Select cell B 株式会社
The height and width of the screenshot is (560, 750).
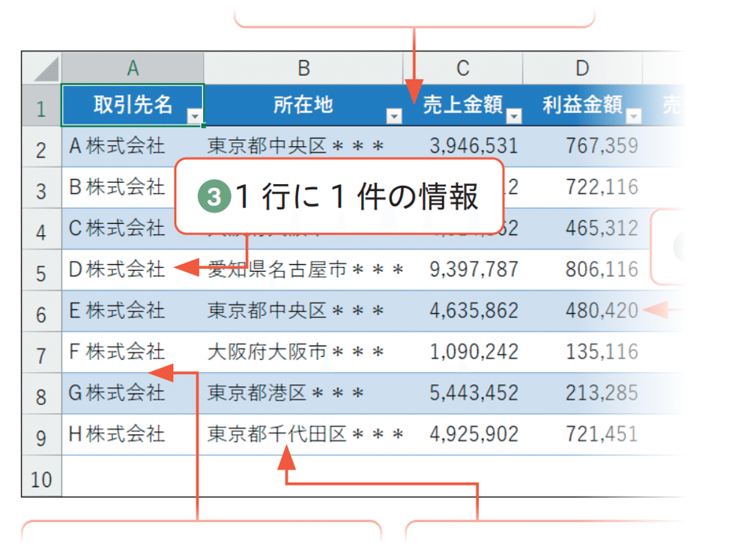(118, 188)
